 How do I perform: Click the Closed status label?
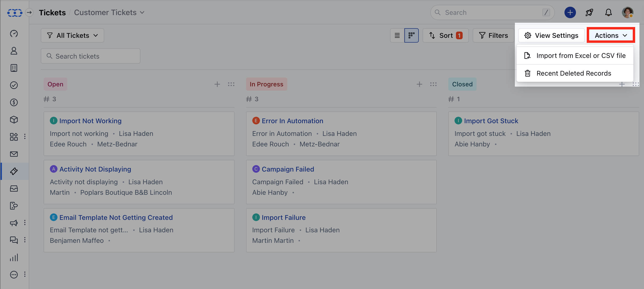pos(462,84)
